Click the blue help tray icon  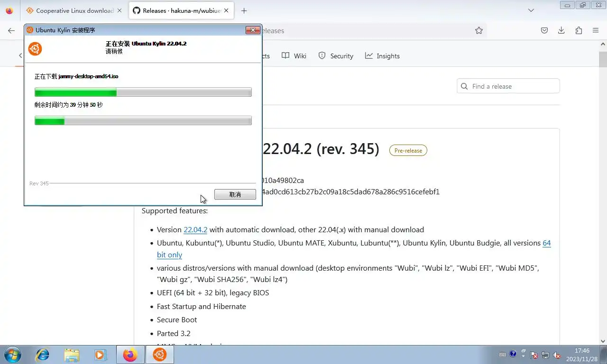pos(513,354)
